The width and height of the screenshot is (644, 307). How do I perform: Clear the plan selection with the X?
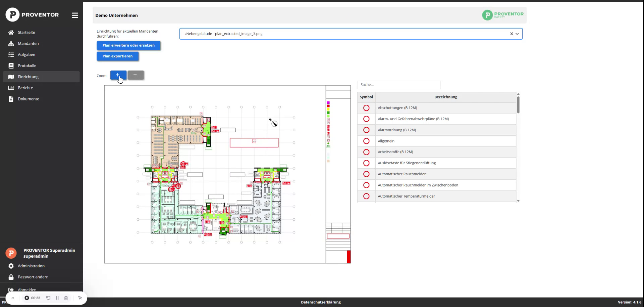511,34
